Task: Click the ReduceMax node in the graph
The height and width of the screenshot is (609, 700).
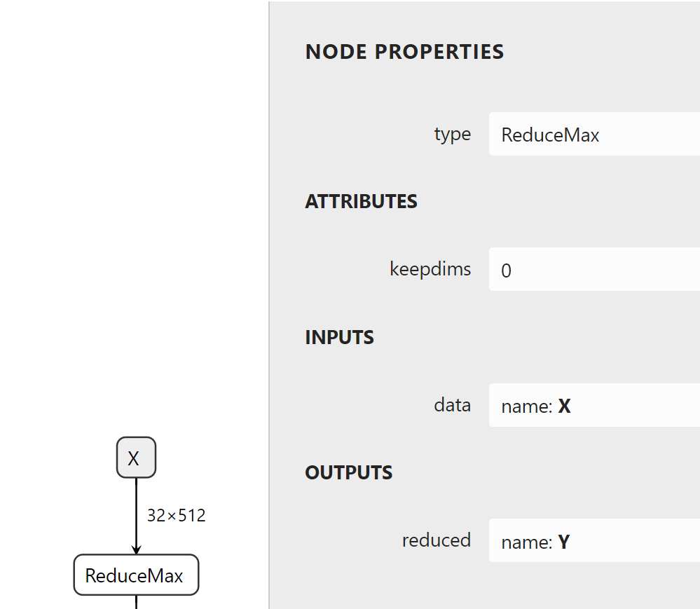Action: click(x=136, y=575)
